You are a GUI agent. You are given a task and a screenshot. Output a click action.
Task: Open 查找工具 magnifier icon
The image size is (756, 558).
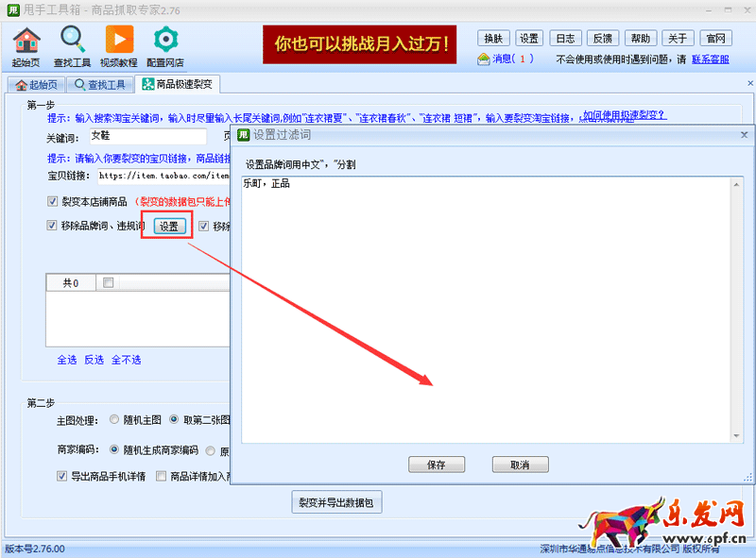(73, 41)
